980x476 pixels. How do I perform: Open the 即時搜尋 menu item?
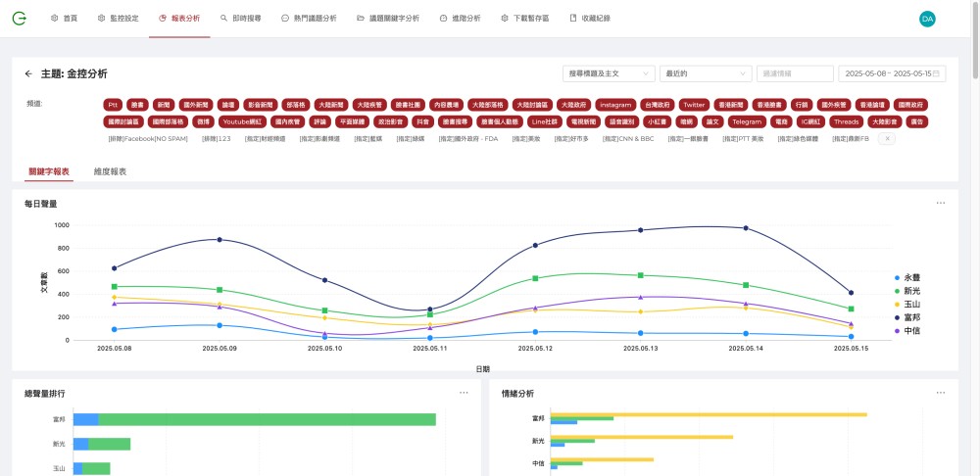(x=241, y=19)
